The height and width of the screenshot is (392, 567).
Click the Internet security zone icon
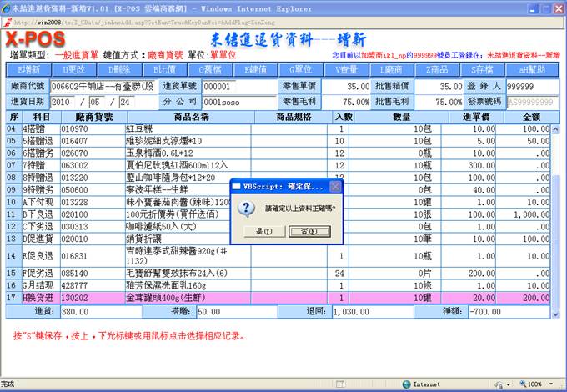coord(406,384)
